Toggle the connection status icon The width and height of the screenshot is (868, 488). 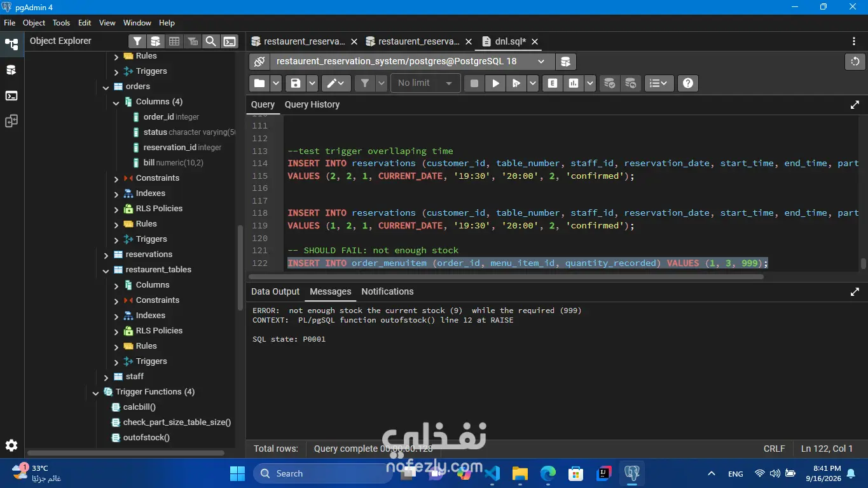pyautogui.click(x=259, y=62)
